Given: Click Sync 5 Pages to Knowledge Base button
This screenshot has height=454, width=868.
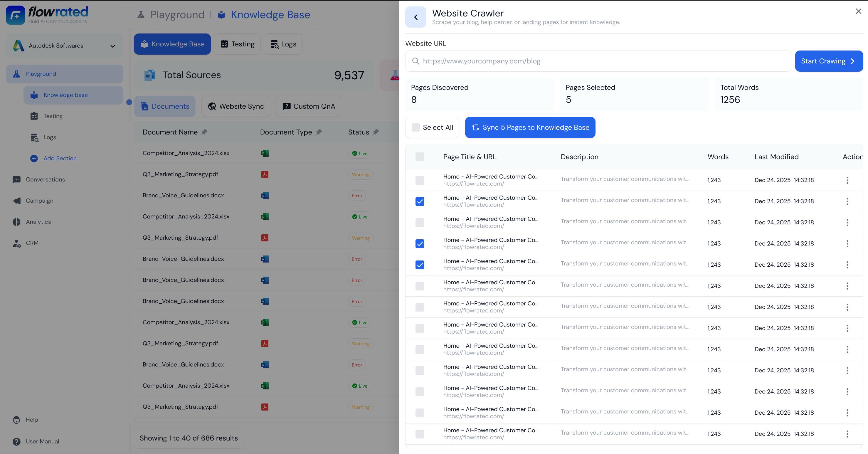Looking at the screenshot, I should click(x=530, y=127).
